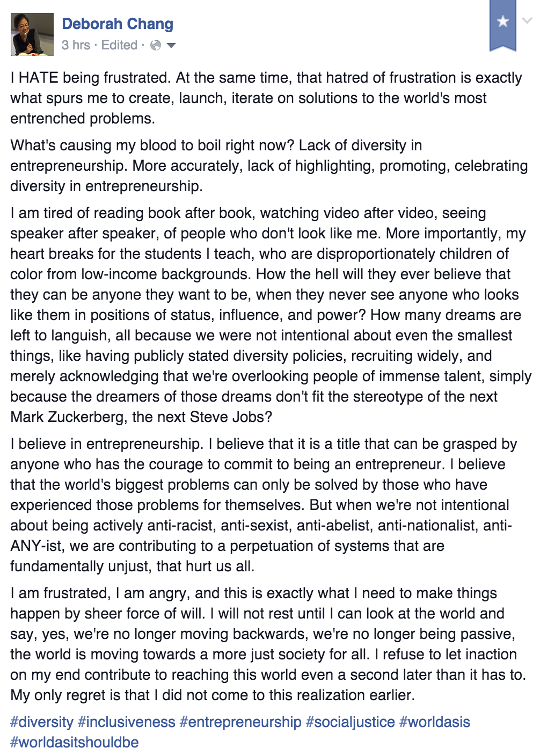Viewport: 540px width, 756px height.
Task: Click the star ribbon icon on the post
Action: [x=502, y=23]
